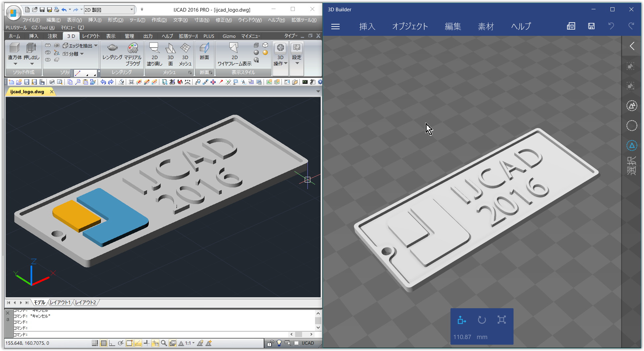Click the redo arrow in IJCAD toolbar
The width and height of the screenshot is (644, 351).
click(111, 82)
